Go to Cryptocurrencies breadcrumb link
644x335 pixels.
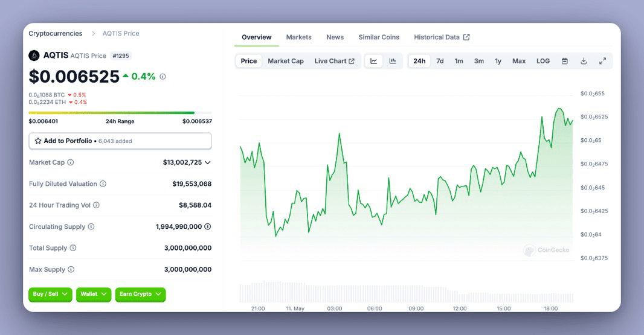[x=56, y=34]
